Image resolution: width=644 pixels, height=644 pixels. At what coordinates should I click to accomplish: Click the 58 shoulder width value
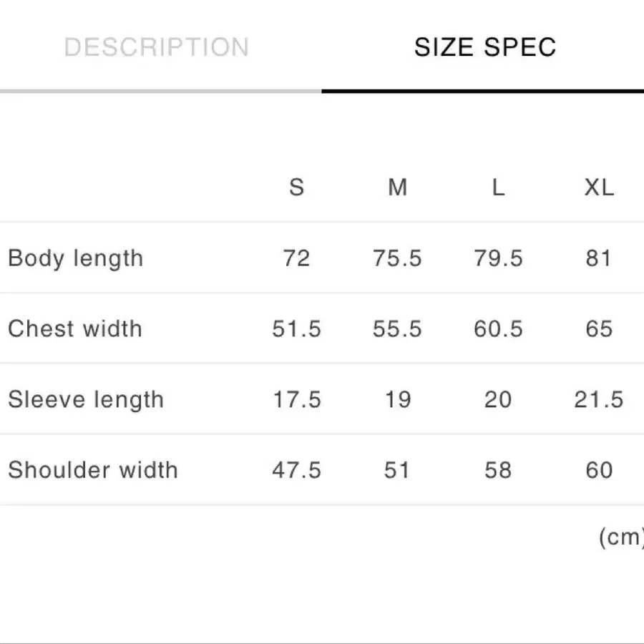coord(498,470)
